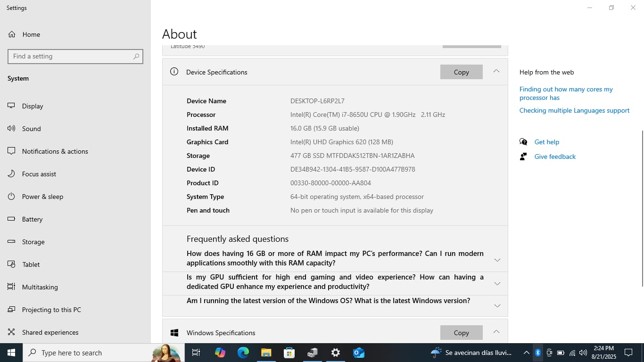Image resolution: width=644 pixels, height=362 pixels.
Task: Collapse the Device Specifications section
Action: tap(496, 71)
